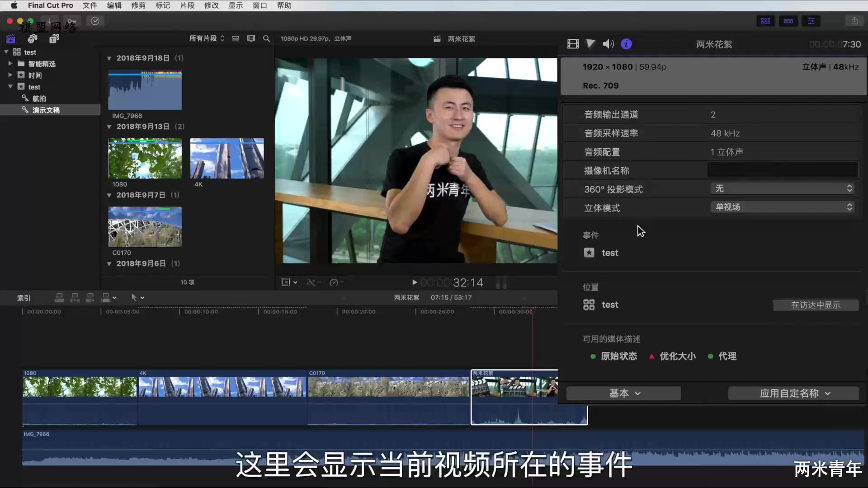Viewport: 868px width, 488px height.
Task: Click the browser search magnifier icon
Action: (x=266, y=38)
